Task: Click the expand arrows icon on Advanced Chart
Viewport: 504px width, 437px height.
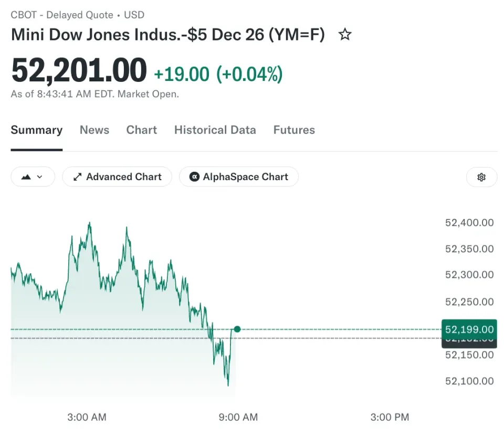Action: pyautogui.click(x=78, y=177)
